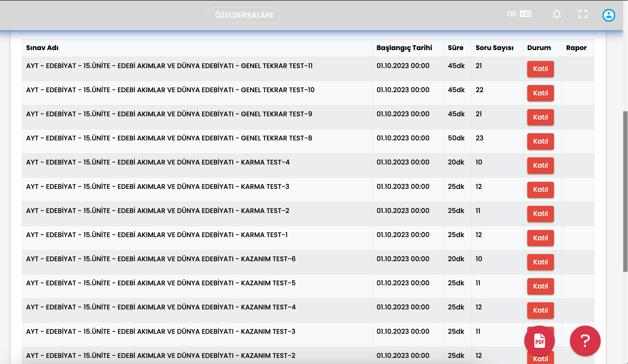
Task: Click the ÖZELDERSALANI header button
Action: [244, 15]
